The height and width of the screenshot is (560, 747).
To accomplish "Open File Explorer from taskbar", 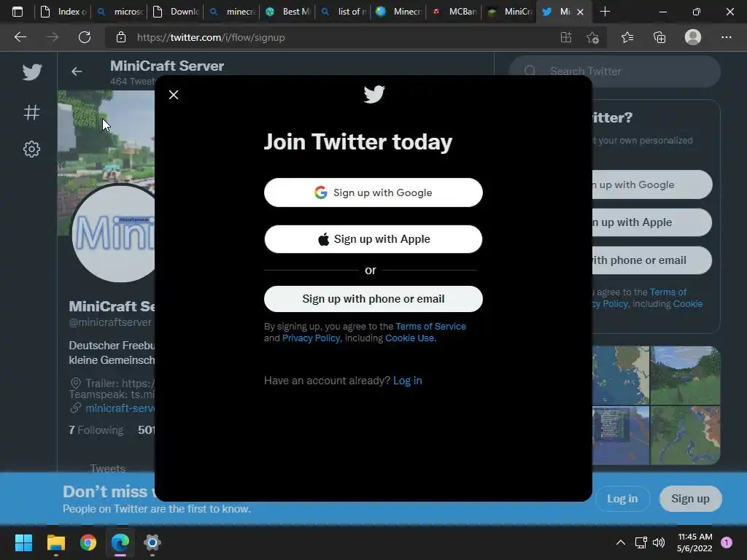I will pos(55,542).
